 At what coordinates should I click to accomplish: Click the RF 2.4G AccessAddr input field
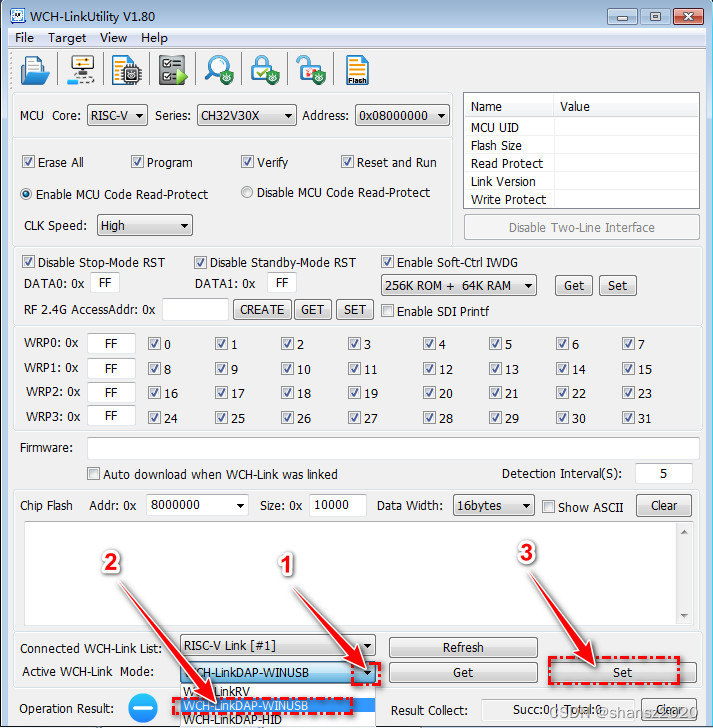coord(195,310)
